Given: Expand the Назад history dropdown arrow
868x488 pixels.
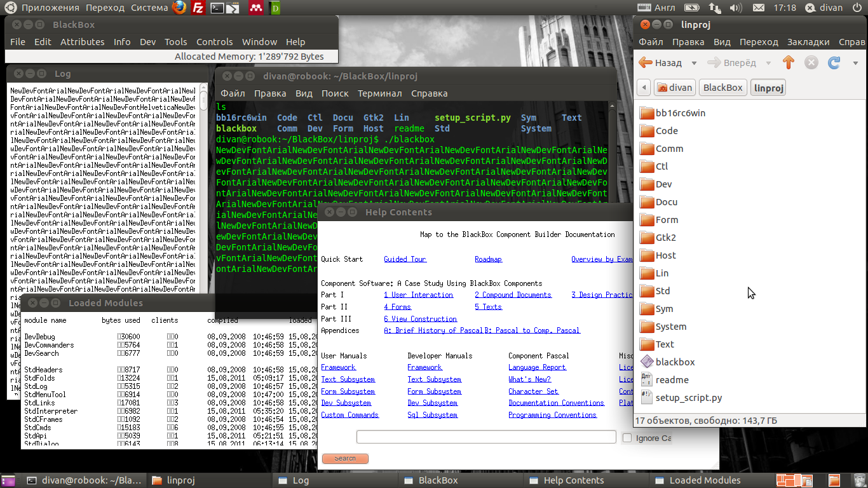Looking at the screenshot, I should [x=694, y=63].
